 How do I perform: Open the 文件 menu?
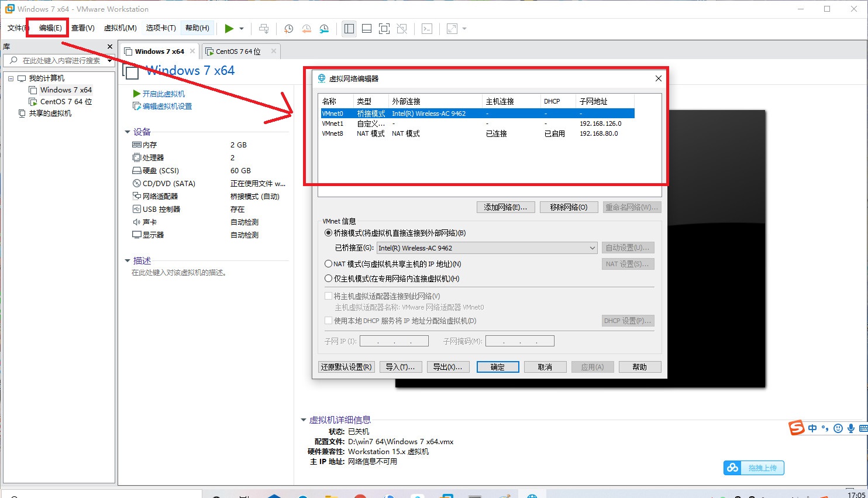pos(16,28)
